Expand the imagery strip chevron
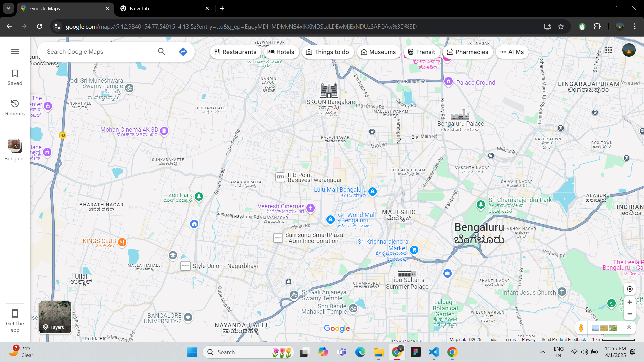 coord(629,328)
